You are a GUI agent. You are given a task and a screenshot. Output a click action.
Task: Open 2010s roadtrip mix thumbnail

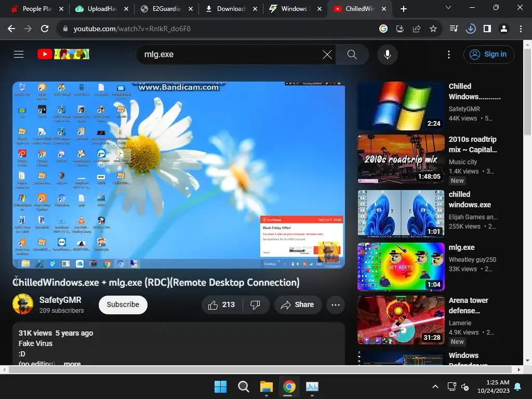[x=401, y=159]
